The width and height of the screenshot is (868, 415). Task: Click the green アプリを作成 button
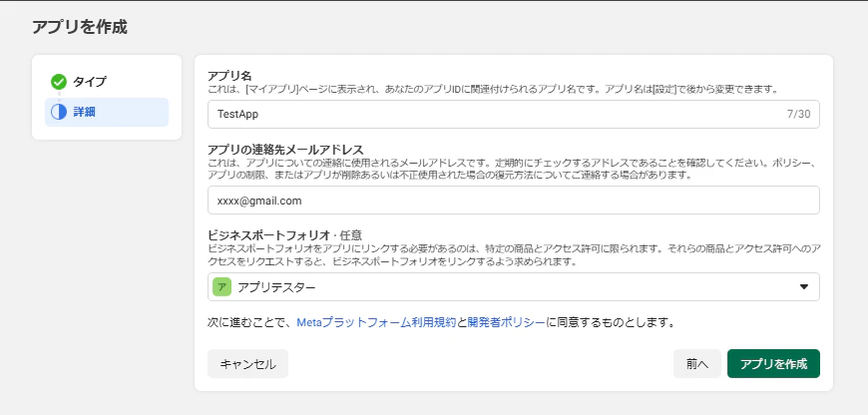[773, 363]
